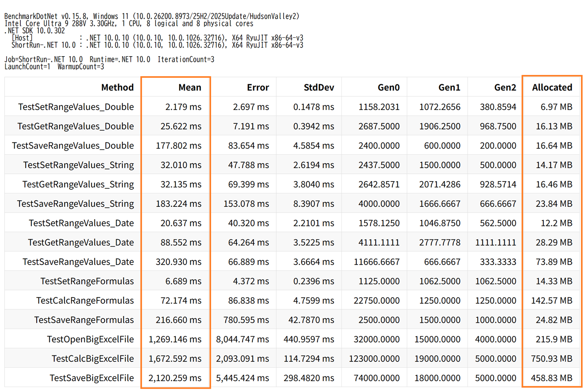Click the 142.57 MB allocated value

(x=551, y=300)
